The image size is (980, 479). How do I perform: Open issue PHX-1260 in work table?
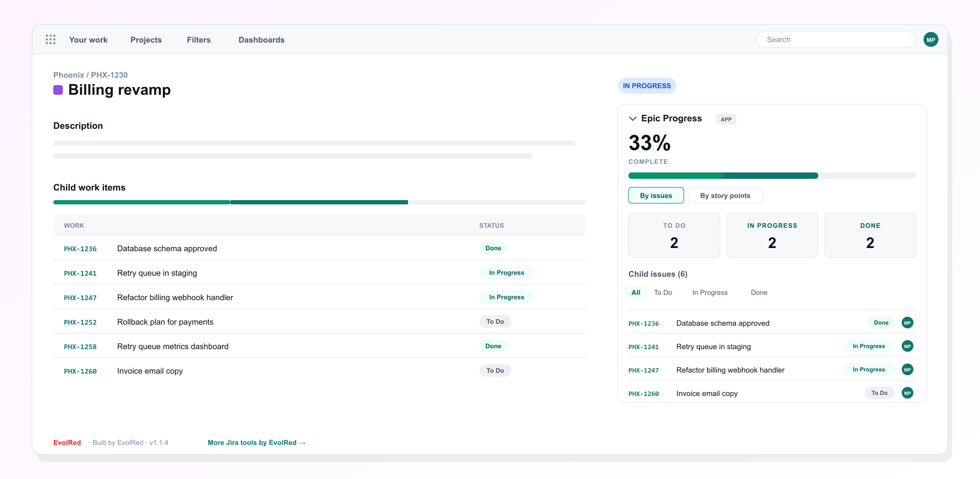click(x=80, y=371)
